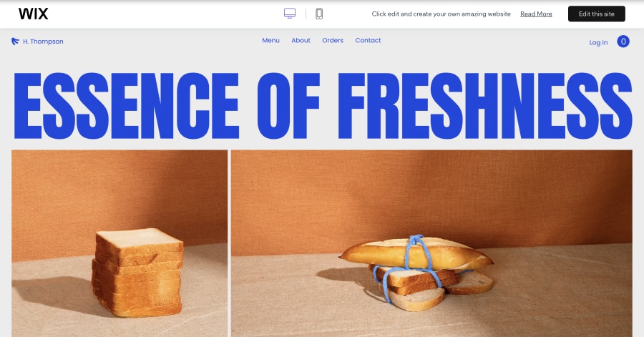
Task: Open the Orders navigation item
Action: click(x=333, y=40)
